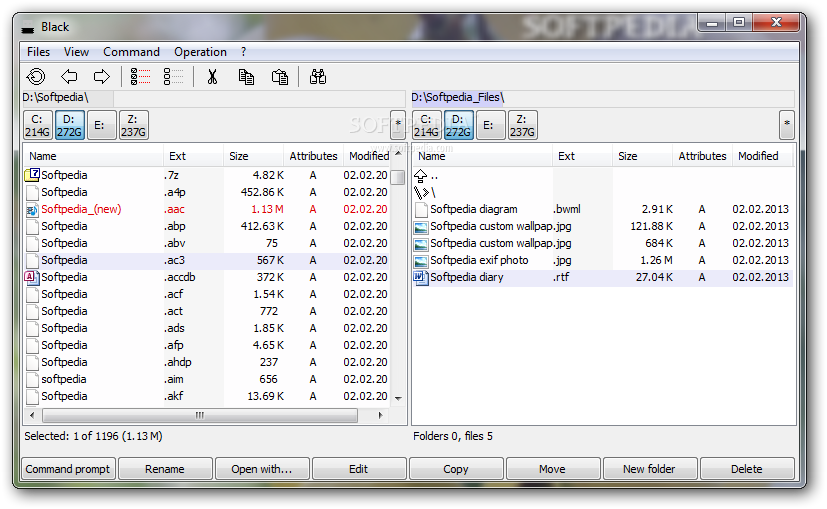This screenshot has width=827, height=509.
Task: Click the left panel horizontal scroll right arrow
Action: click(x=380, y=415)
